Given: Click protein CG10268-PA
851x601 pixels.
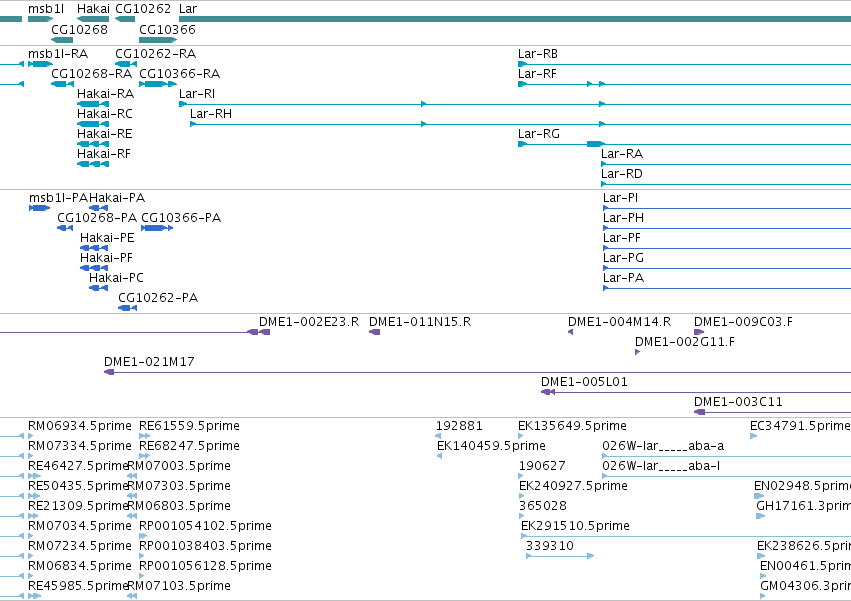Looking at the screenshot, I should point(97,218).
